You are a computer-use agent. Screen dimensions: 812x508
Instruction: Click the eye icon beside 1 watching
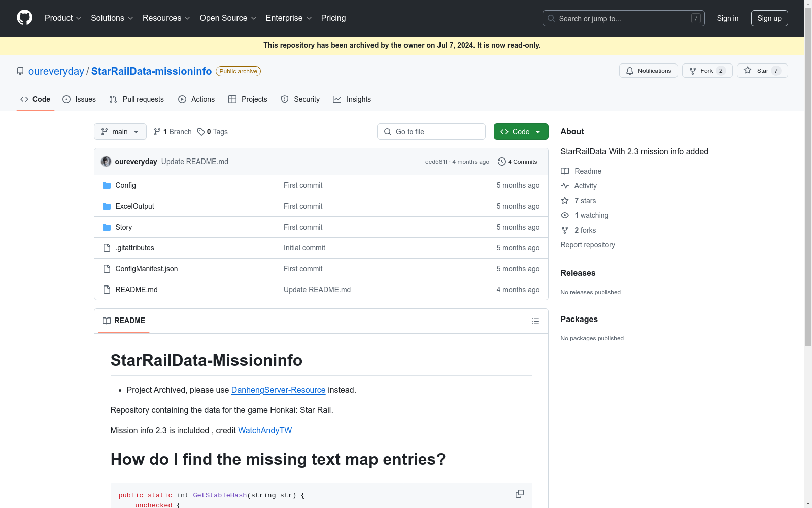[565, 215]
